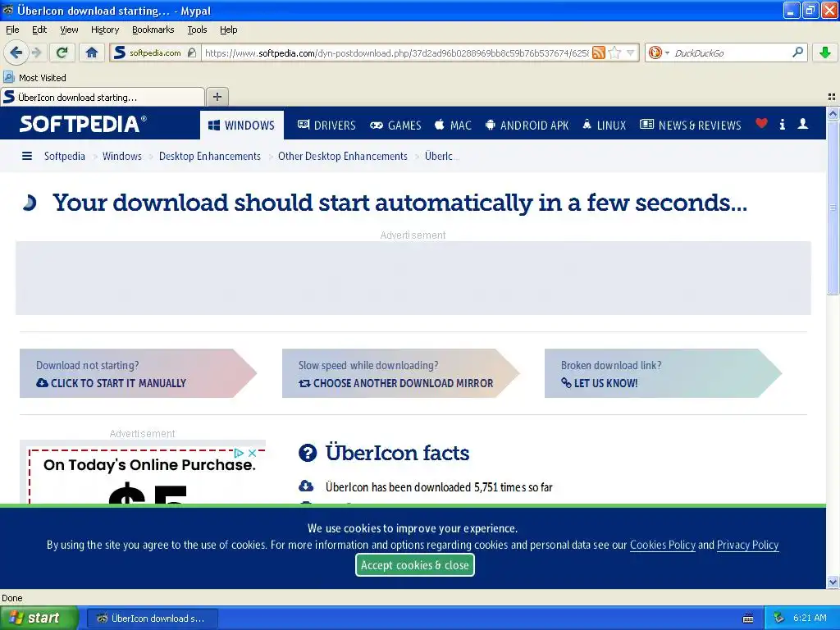Viewport: 840px width, 630px height.
Task: Open the DuckDuckGo search engine dropdown
Action: (659, 52)
